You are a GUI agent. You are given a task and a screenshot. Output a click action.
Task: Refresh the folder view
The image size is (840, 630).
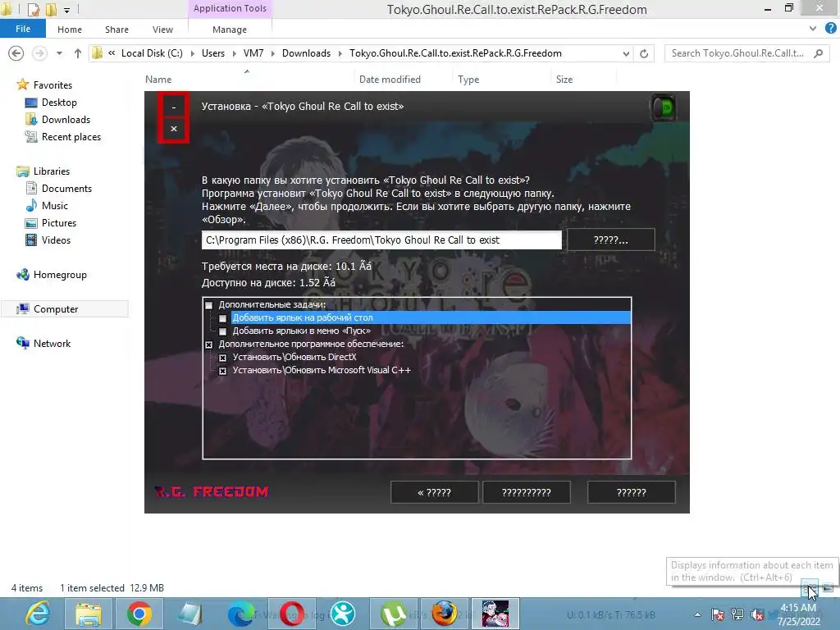pos(644,53)
